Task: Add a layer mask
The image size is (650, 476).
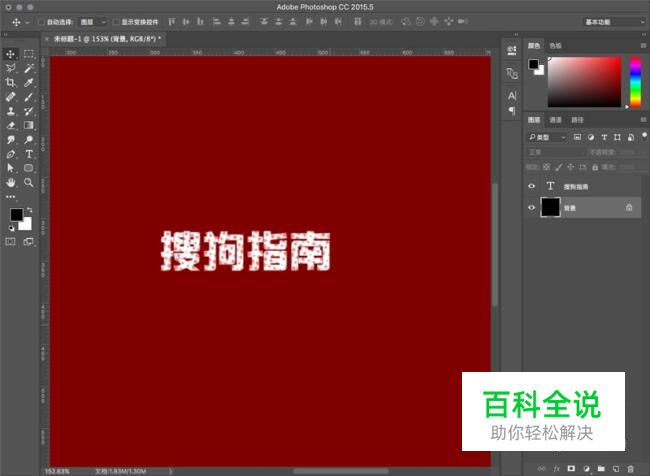Action: (571, 469)
